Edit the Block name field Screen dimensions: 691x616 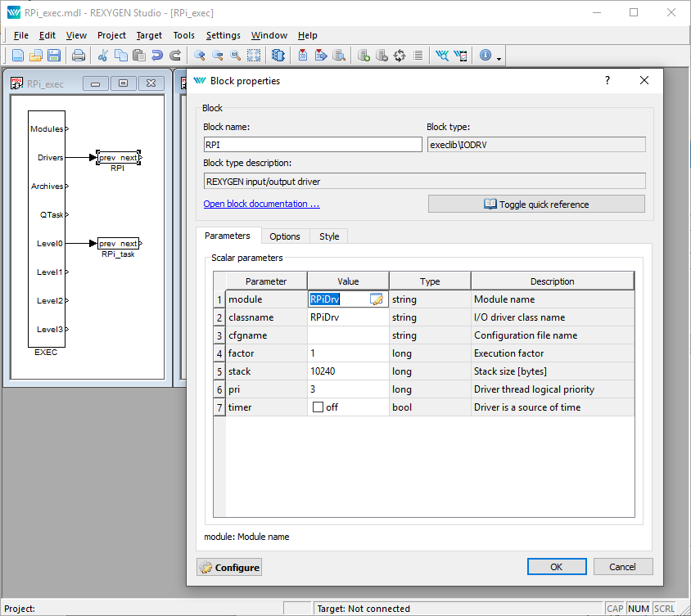(313, 145)
